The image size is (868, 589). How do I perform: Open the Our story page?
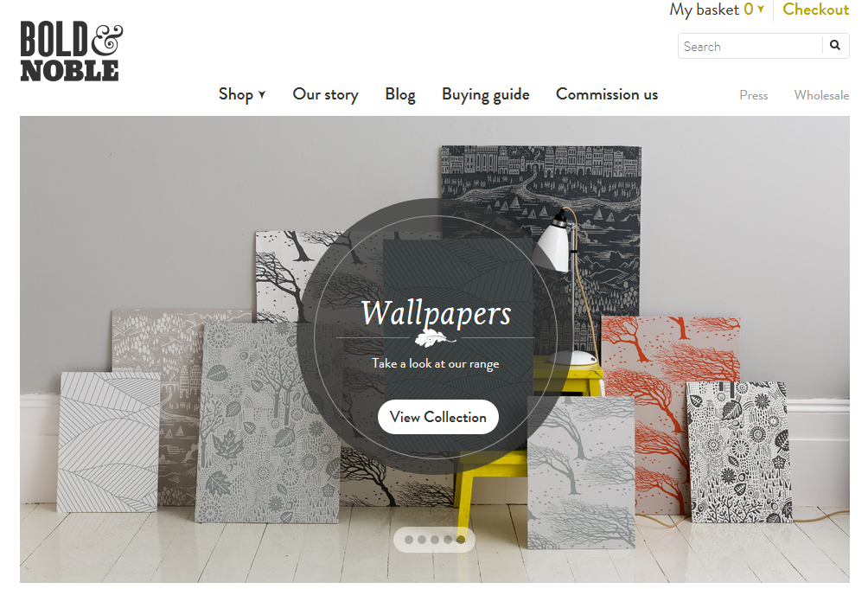point(325,94)
